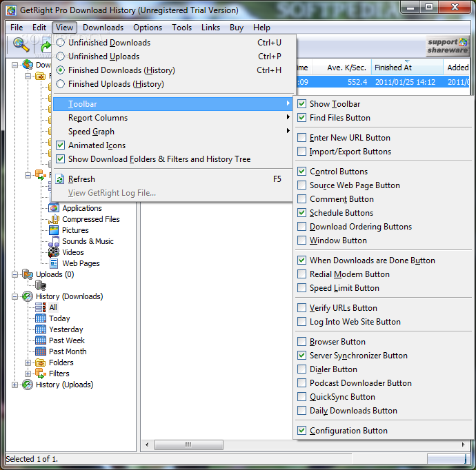Click the Past Month calendar icon

(41, 351)
